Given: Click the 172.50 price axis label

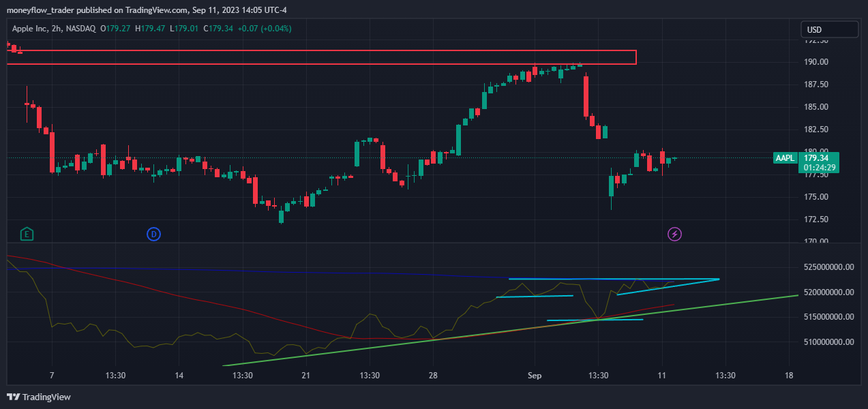Looking at the screenshot, I should pos(816,219).
